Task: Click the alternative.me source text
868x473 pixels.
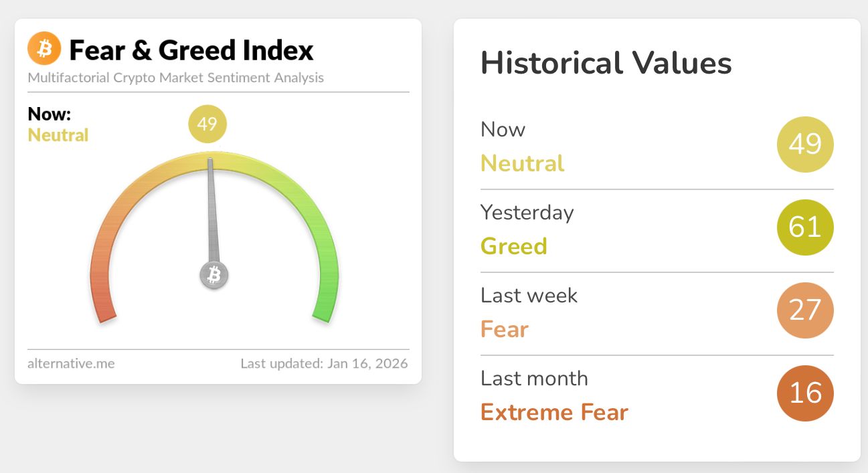Action: pyautogui.click(x=71, y=364)
